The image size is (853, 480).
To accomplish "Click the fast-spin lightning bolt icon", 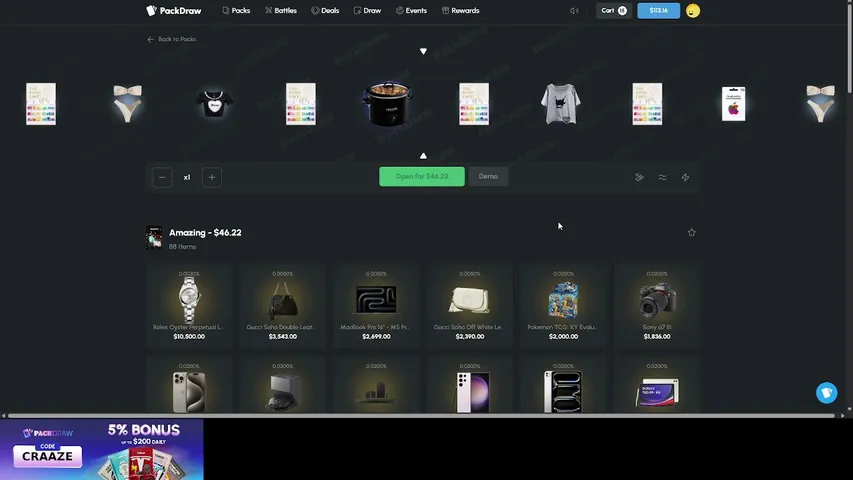I will [685, 177].
